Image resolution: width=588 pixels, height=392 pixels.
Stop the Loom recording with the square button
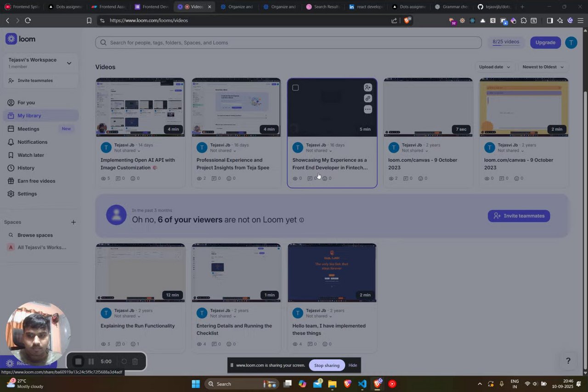[x=79, y=362]
